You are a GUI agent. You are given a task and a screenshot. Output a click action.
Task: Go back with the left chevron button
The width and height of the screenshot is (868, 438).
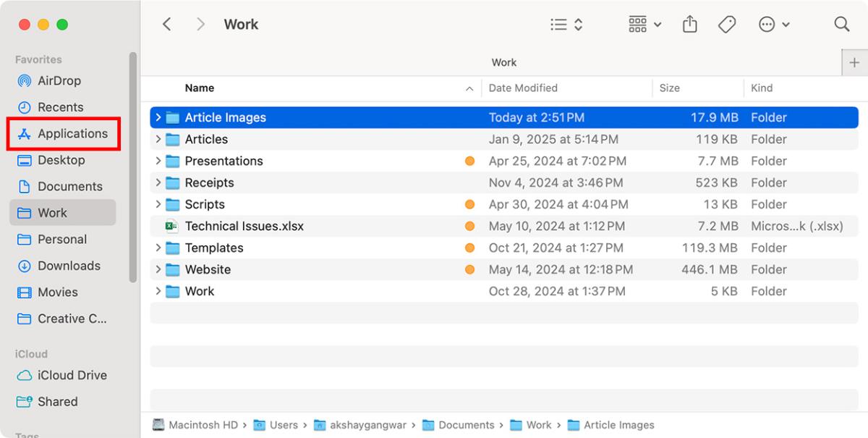click(x=166, y=24)
